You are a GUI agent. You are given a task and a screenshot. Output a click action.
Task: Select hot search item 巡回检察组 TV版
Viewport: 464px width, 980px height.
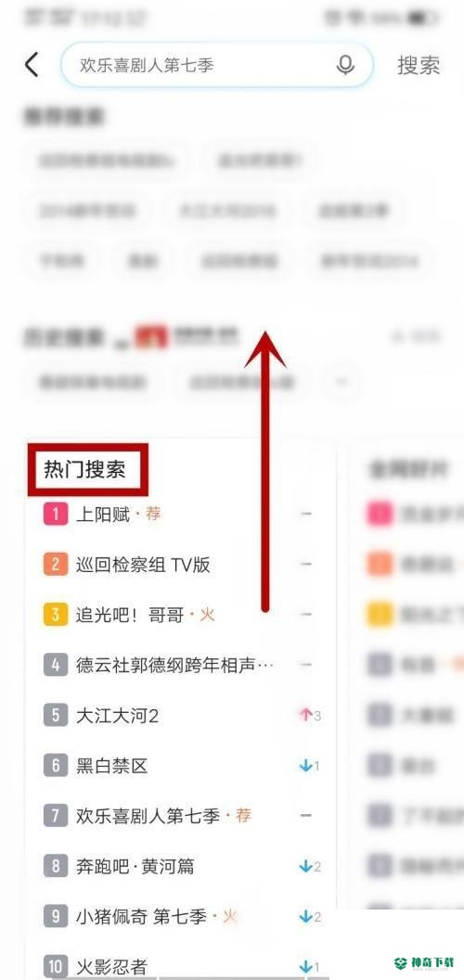click(x=143, y=565)
